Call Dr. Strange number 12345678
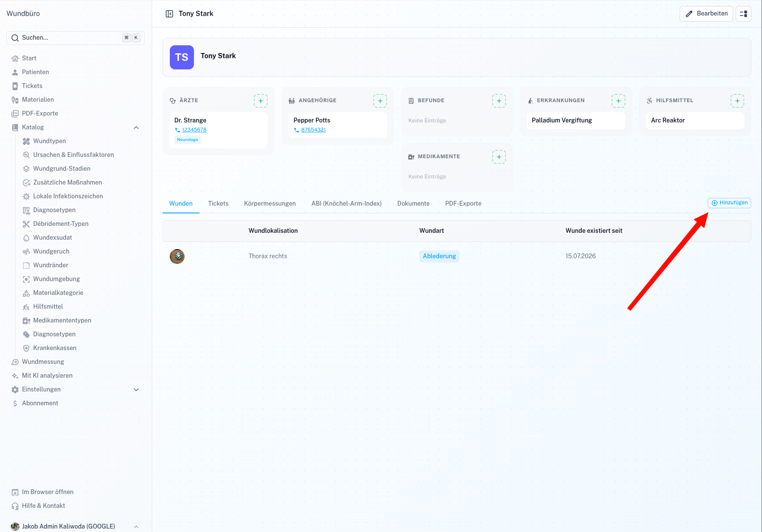Screen dimensions: 762x532 pos(194,130)
